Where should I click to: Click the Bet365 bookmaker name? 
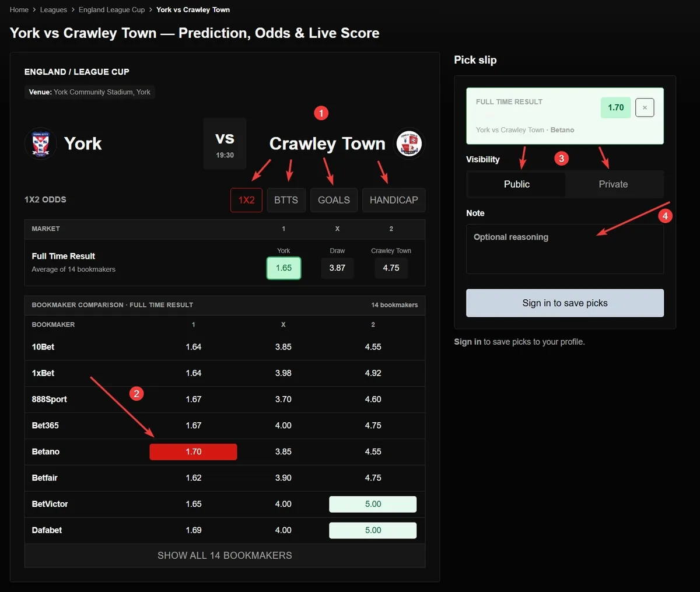pyautogui.click(x=45, y=426)
